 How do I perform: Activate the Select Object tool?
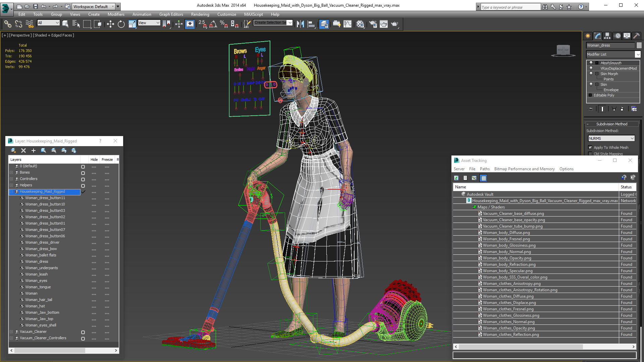click(x=65, y=24)
